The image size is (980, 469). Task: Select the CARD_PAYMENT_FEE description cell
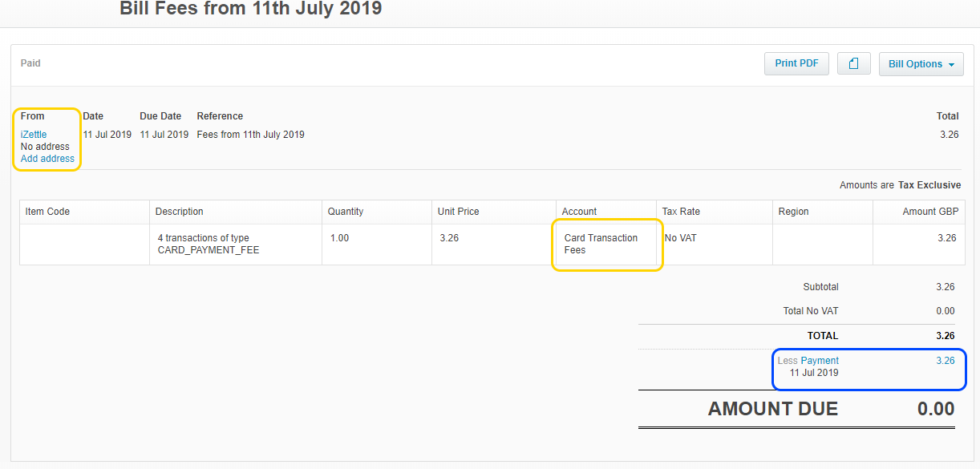coord(208,244)
